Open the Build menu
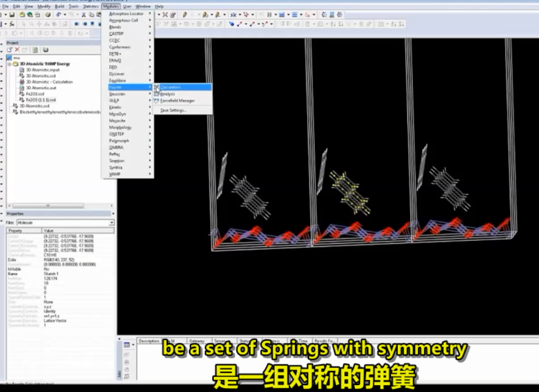This screenshot has height=392, width=539. [x=59, y=6]
